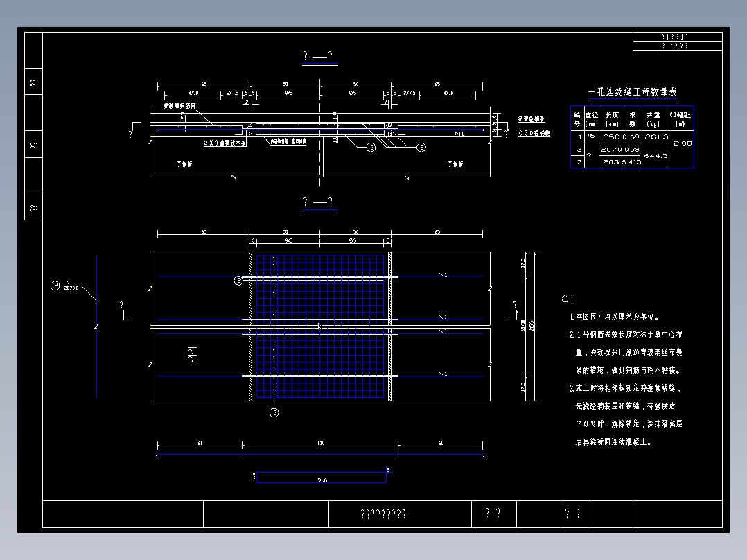Click the blue rebar mesh grid in the plan
Image resolution: width=747 pixels, height=560 pixels.
tap(320, 326)
